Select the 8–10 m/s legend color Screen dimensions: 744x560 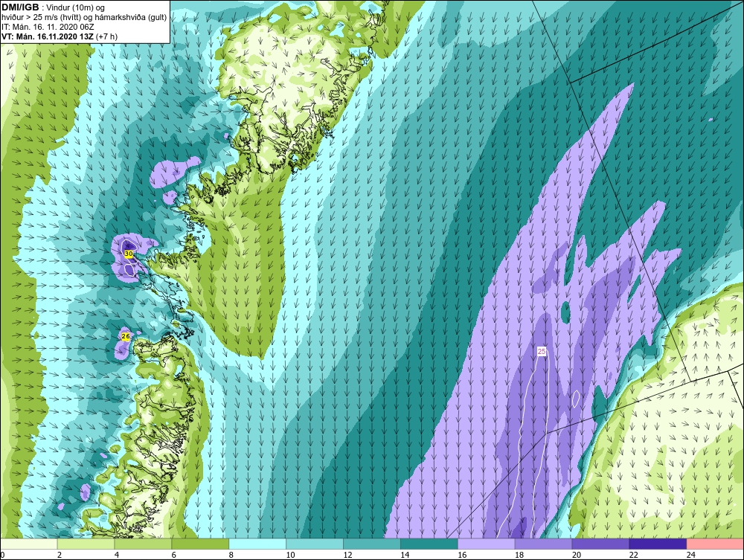point(257,544)
